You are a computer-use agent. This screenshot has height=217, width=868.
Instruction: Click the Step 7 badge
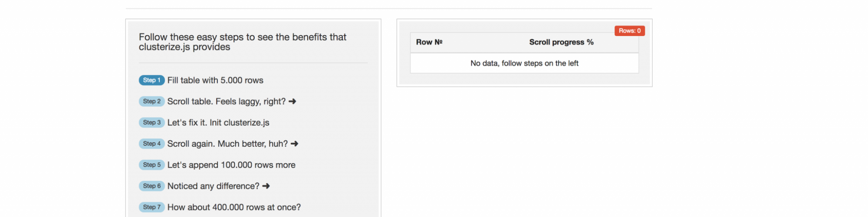(151, 207)
